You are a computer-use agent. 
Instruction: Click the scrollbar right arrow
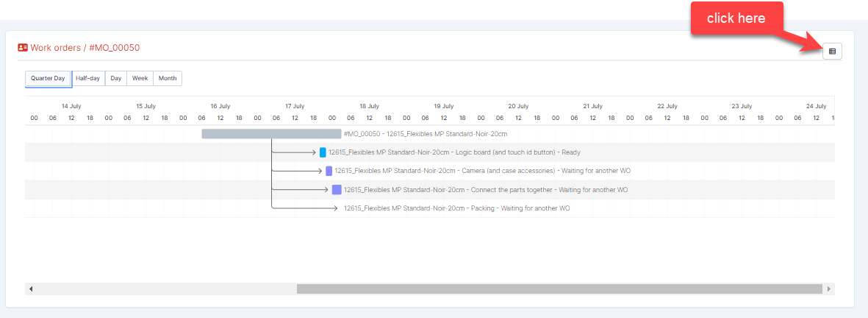829,289
